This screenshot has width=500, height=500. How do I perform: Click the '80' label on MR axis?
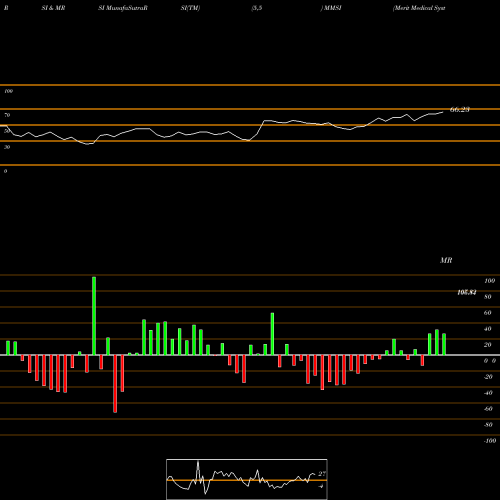[488, 297]
